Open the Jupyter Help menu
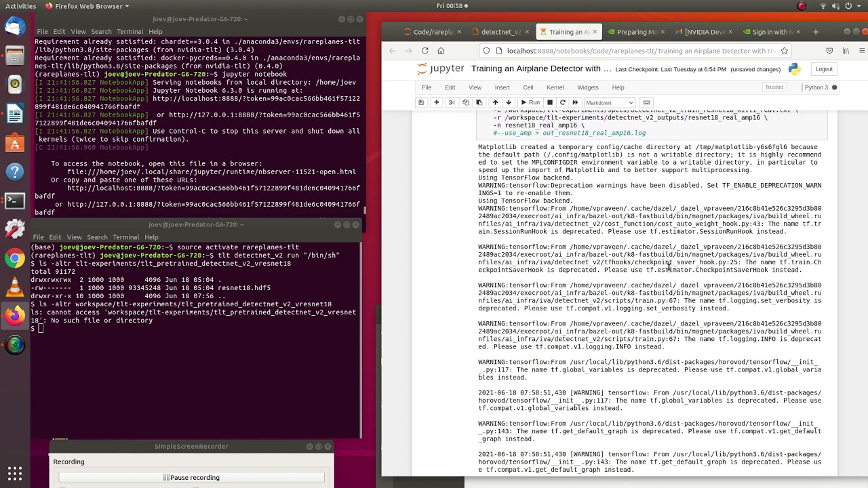 (x=618, y=87)
